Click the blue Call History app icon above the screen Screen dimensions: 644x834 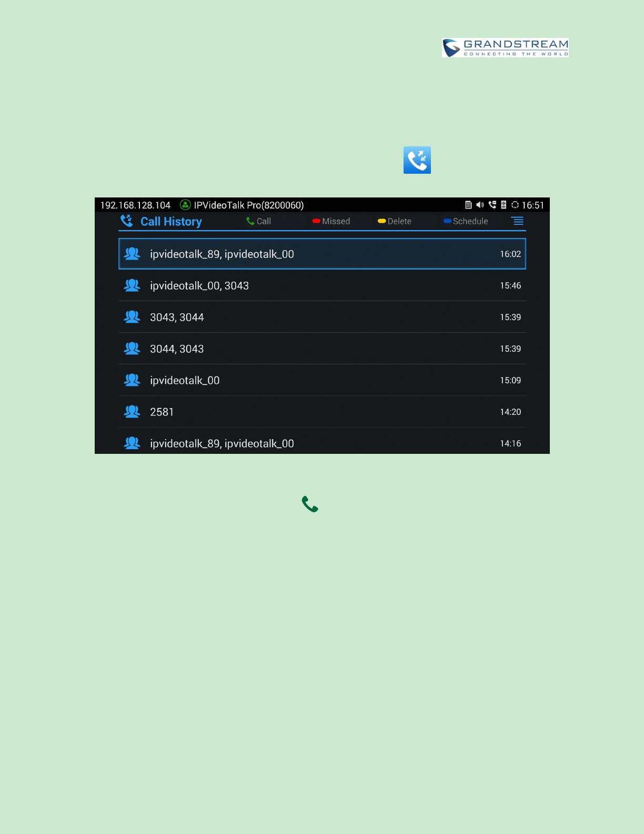pyautogui.click(x=417, y=160)
